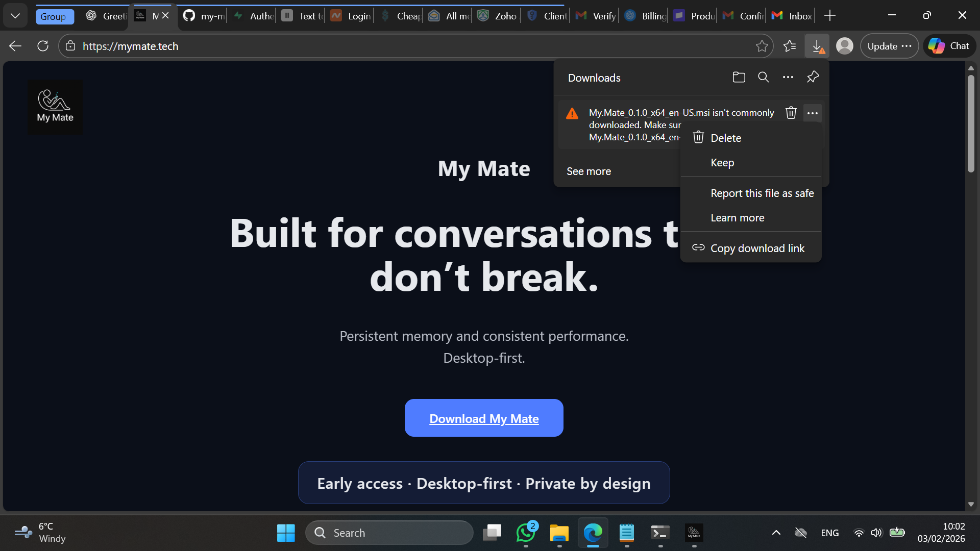The height and width of the screenshot is (551, 980).
Task: Open Downloads panel more options ellipsis
Action: click(788, 78)
